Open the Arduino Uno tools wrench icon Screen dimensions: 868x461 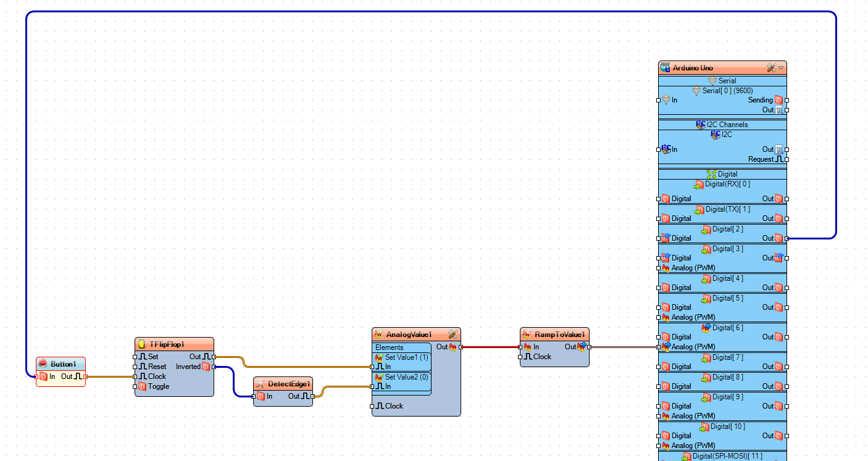[771, 68]
